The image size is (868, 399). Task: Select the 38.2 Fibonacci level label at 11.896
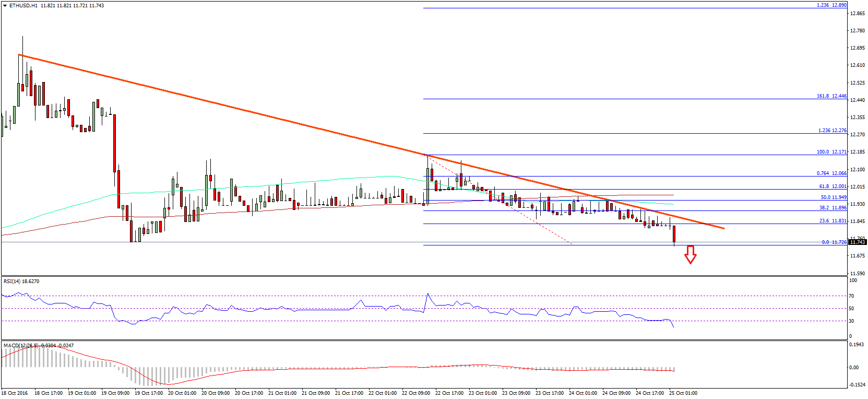833,208
